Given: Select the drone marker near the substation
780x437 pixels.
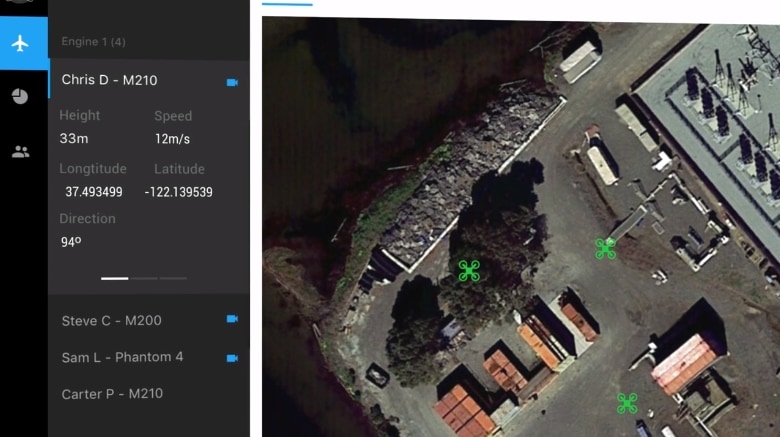Looking at the screenshot, I should [x=605, y=248].
